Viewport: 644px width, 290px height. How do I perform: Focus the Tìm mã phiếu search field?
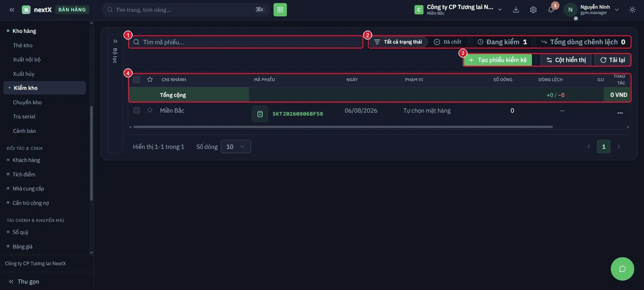click(x=246, y=42)
